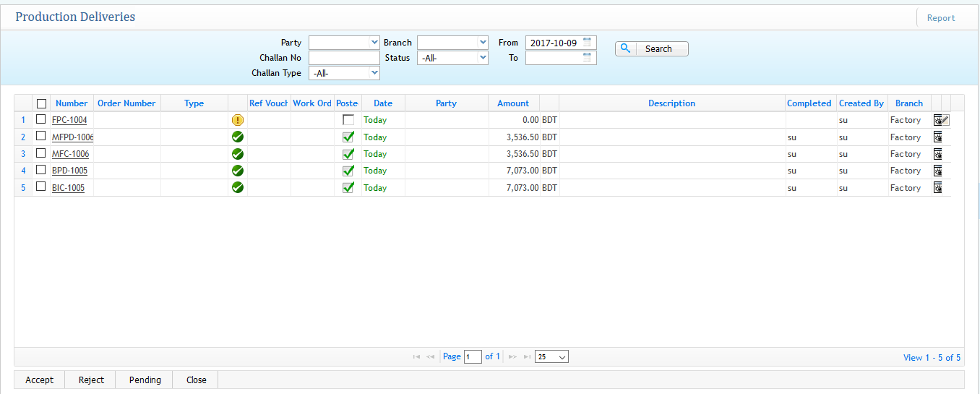This screenshot has height=394, width=980.
Task: Open the calendar picker for From date
Action: point(588,42)
